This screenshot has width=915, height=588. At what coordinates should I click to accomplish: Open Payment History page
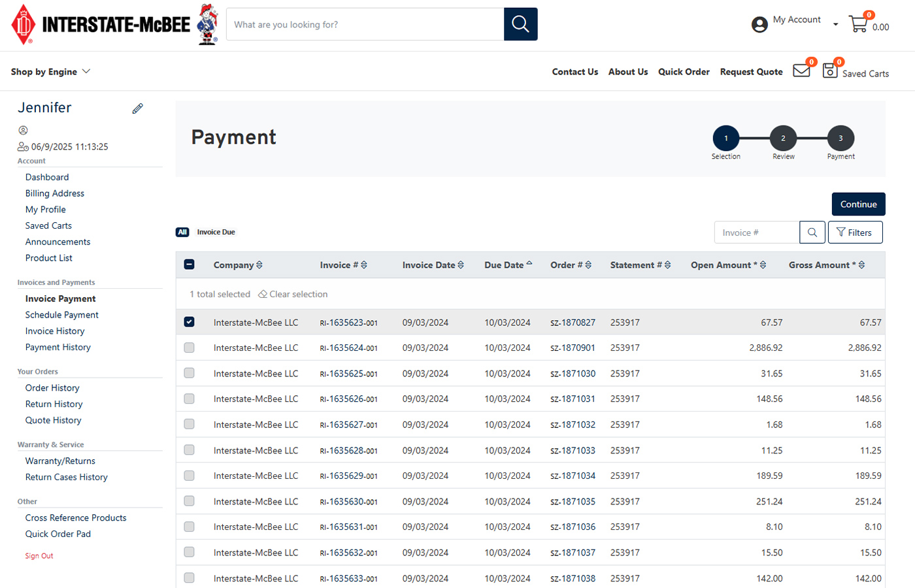(x=58, y=348)
